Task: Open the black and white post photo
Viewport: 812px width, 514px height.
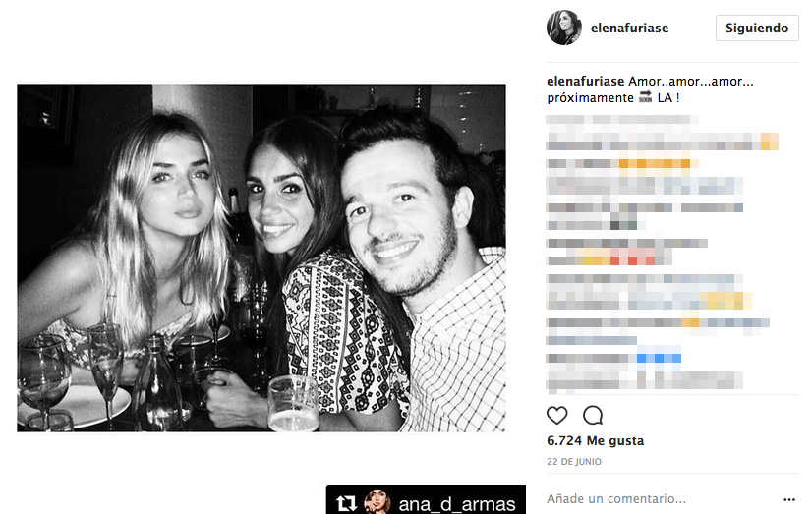Action: [x=261, y=257]
